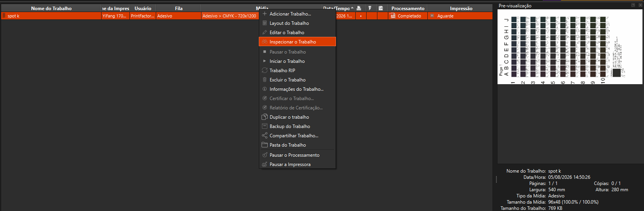Click the PrintFactor user cell
The image size is (644, 211).
coord(143,16)
